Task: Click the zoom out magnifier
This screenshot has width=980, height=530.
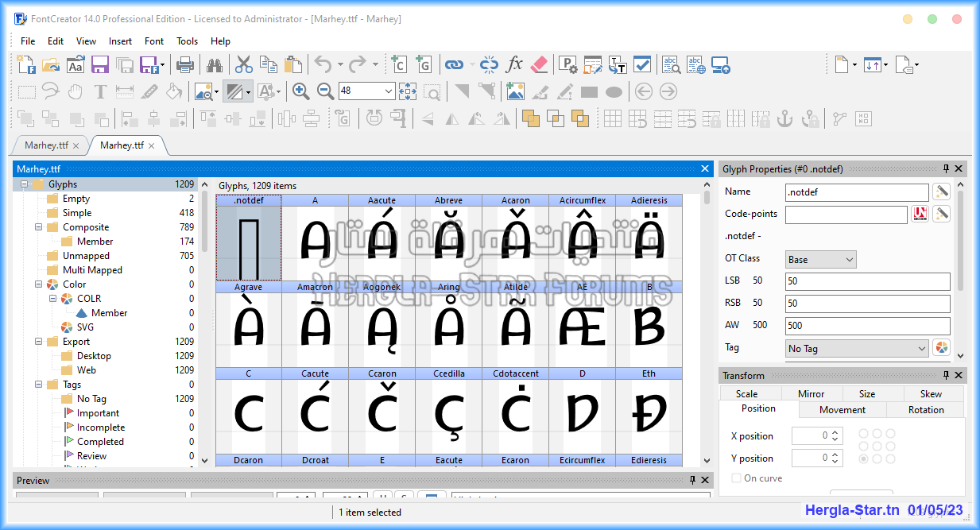Action: tap(325, 91)
